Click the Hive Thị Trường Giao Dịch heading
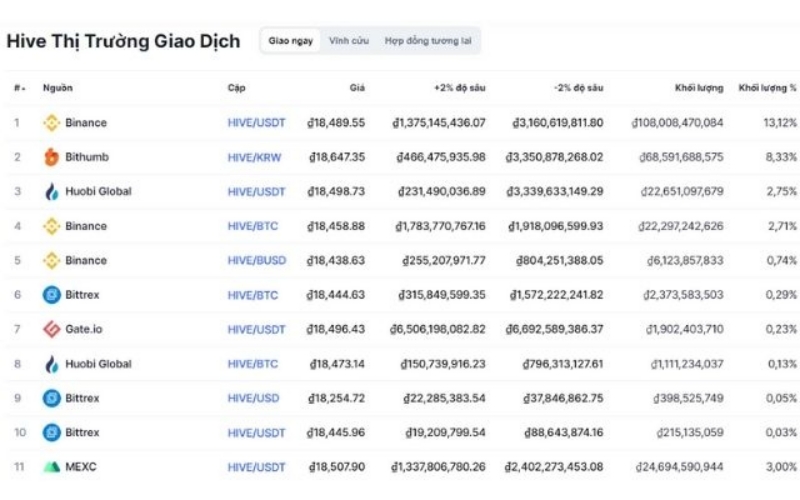 coord(123,41)
